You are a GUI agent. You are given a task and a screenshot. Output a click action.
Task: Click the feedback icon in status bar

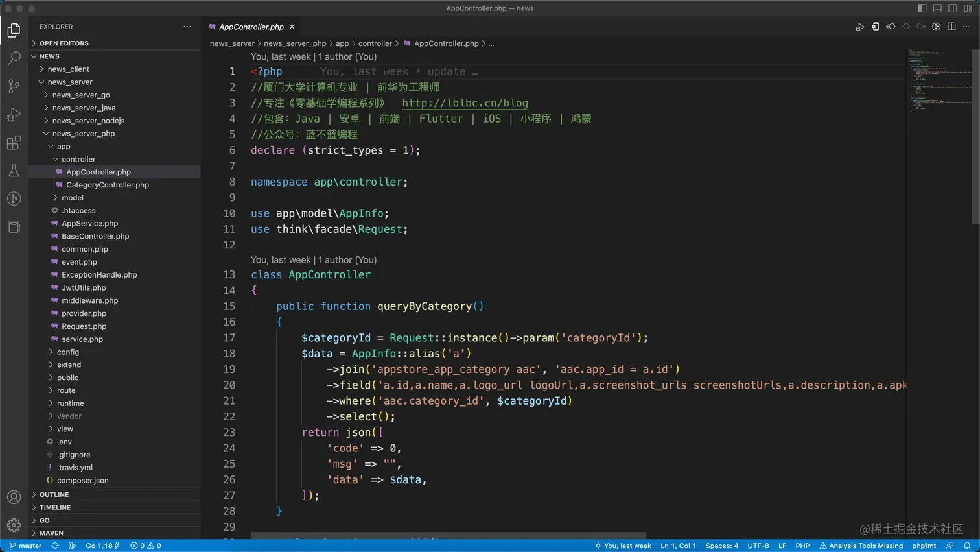click(950, 546)
